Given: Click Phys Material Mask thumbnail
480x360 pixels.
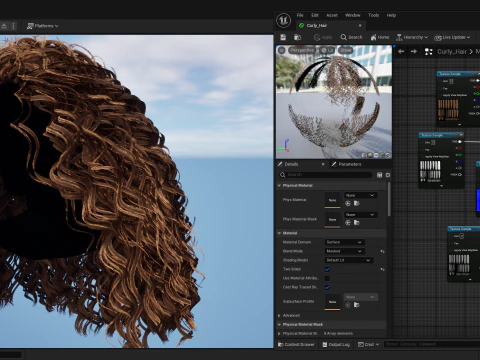Looking at the screenshot, I should coord(332,219).
